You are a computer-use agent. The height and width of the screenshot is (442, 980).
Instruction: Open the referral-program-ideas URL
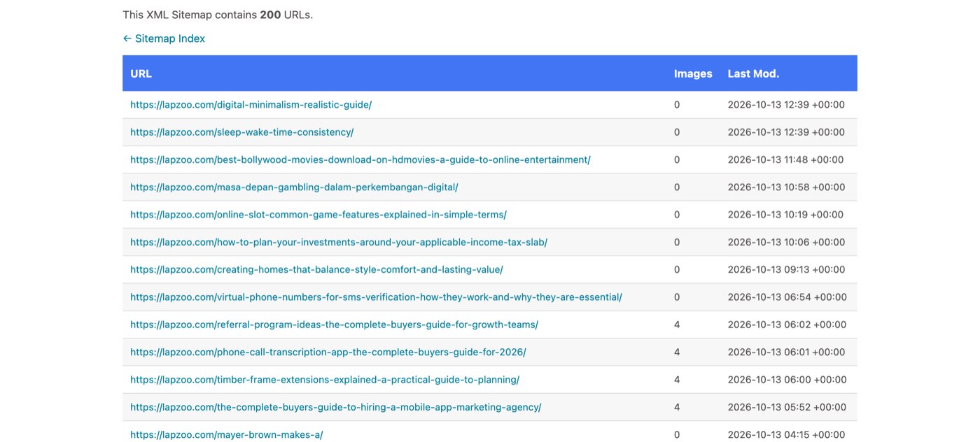click(334, 325)
